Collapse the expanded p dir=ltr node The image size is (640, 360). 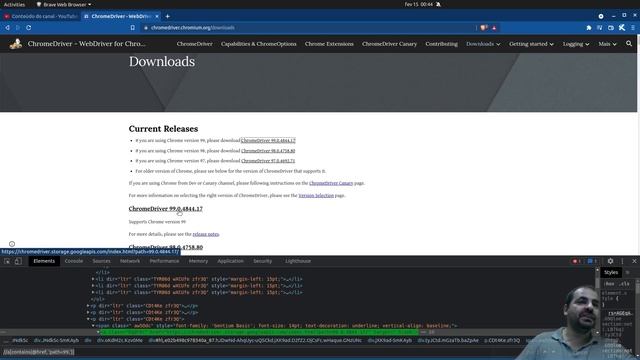(x=88, y=319)
